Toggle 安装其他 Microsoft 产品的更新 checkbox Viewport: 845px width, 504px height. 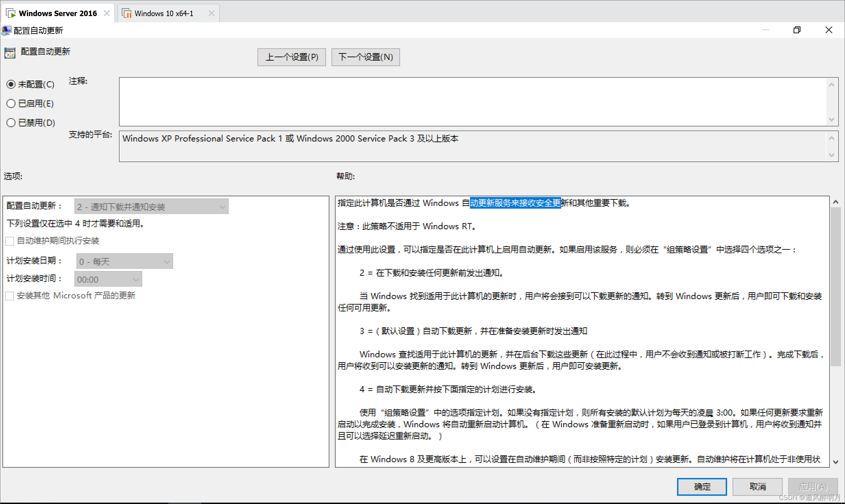coord(10,296)
